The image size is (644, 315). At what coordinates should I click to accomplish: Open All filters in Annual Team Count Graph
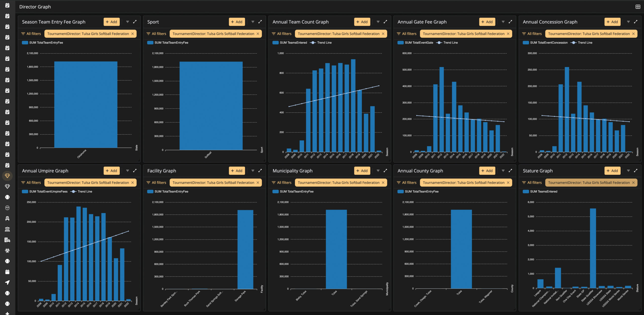click(x=282, y=34)
